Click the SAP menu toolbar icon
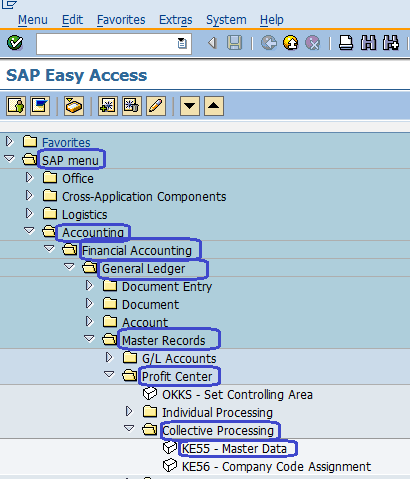The width and height of the screenshot is (411, 479). [40, 106]
